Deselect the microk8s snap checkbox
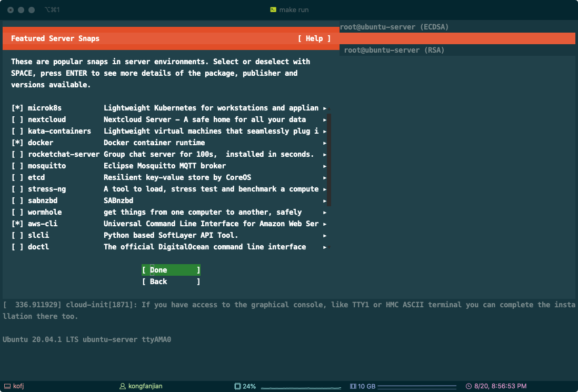The width and height of the screenshot is (578, 392). (x=17, y=108)
